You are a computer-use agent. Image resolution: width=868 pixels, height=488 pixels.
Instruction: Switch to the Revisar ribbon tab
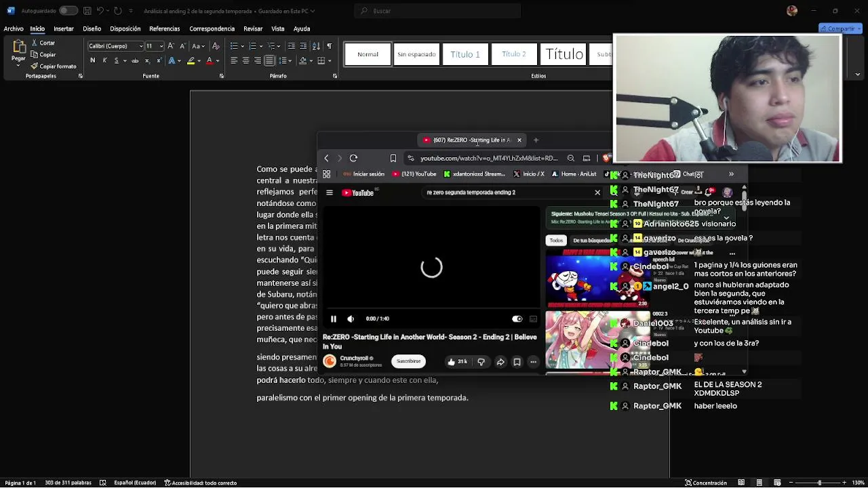coord(253,29)
